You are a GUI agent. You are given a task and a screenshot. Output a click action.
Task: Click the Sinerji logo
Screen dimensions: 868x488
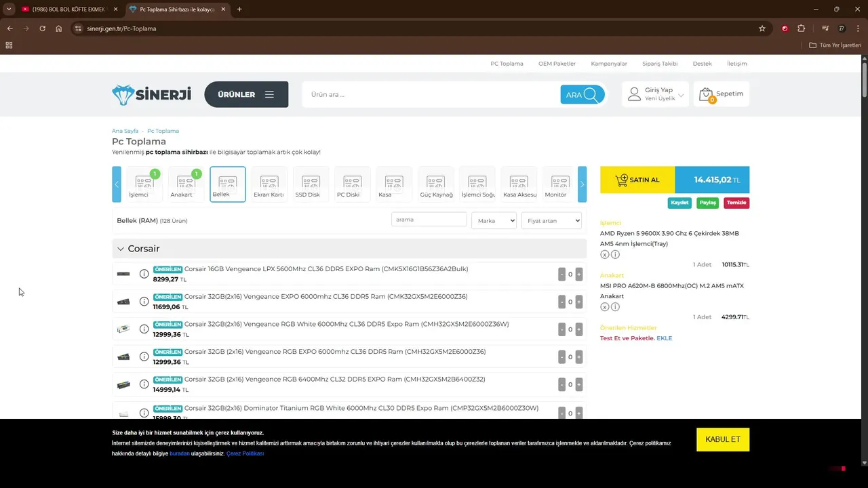point(152,94)
